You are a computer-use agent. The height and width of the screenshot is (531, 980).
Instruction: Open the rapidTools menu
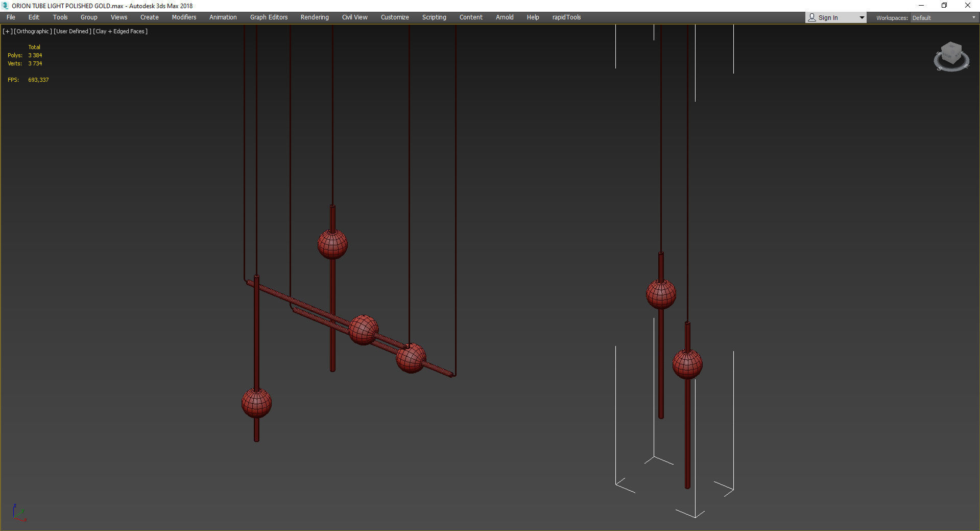566,17
